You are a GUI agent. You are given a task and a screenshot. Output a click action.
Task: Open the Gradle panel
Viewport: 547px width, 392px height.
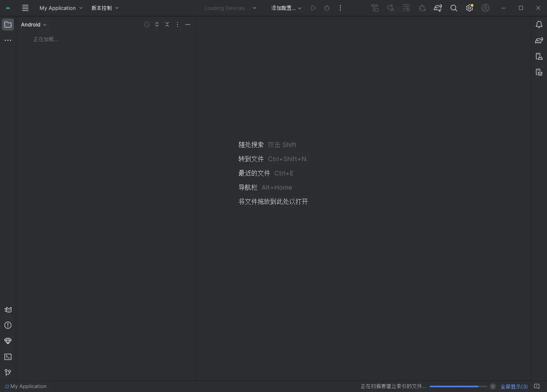[x=539, y=41]
